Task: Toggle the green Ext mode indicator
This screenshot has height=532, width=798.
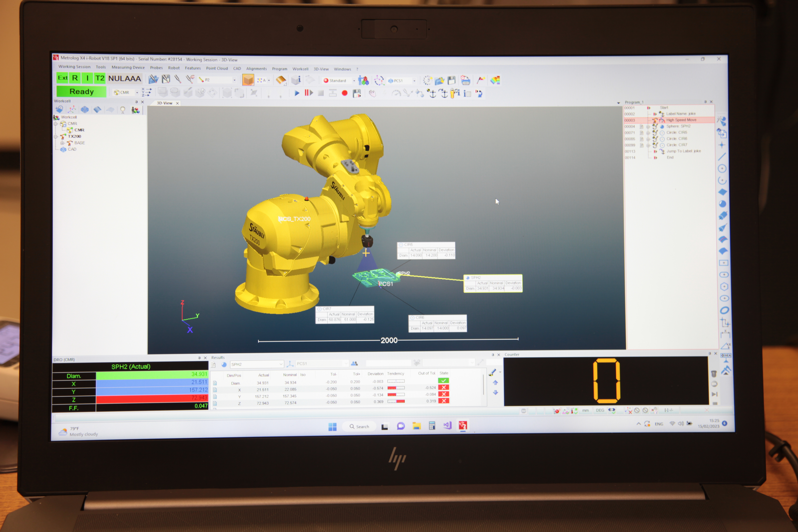Action: (62, 78)
